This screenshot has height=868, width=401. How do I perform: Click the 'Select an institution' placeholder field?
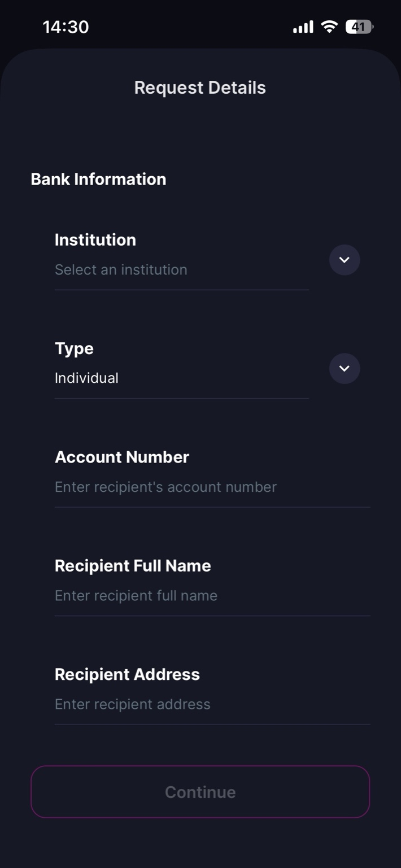(121, 270)
